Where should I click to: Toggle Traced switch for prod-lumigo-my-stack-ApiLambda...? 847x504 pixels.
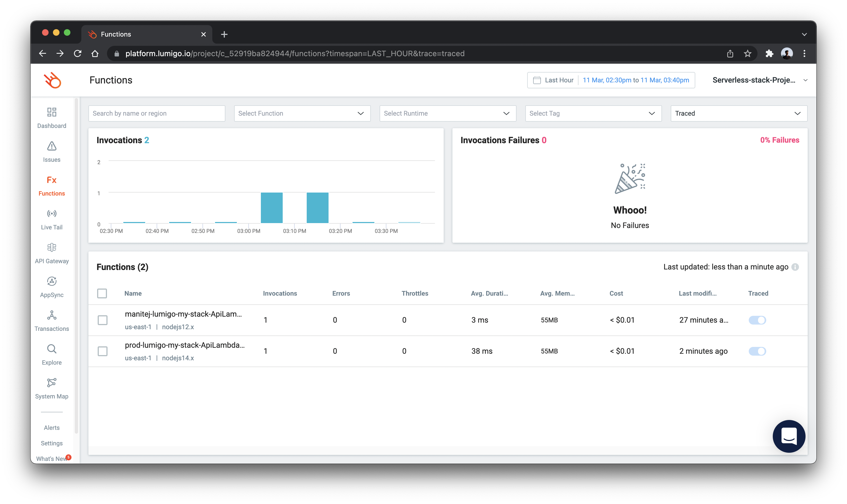pos(757,351)
